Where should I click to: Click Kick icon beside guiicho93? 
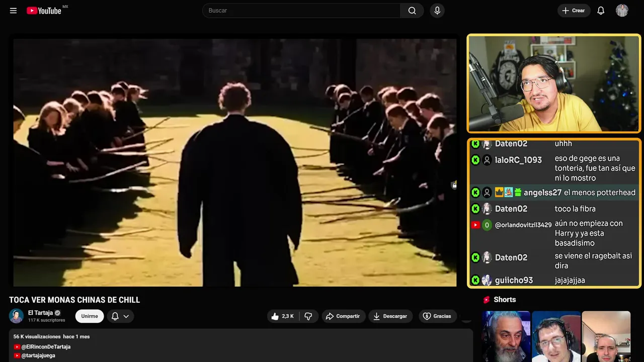tap(475, 280)
